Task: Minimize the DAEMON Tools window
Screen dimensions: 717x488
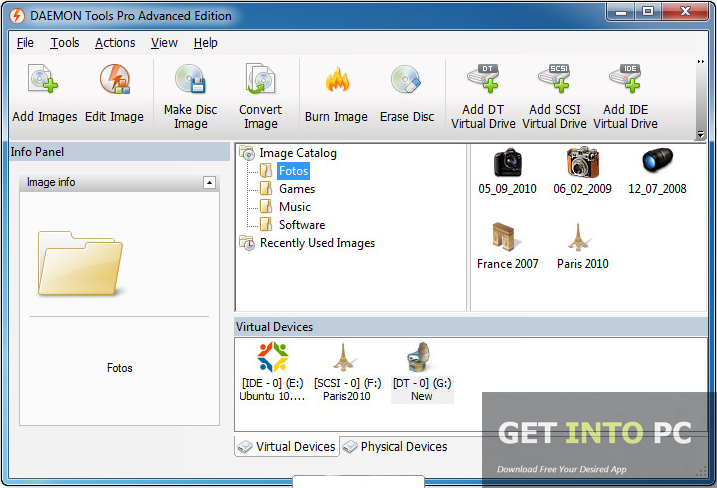Action: [621, 11]
